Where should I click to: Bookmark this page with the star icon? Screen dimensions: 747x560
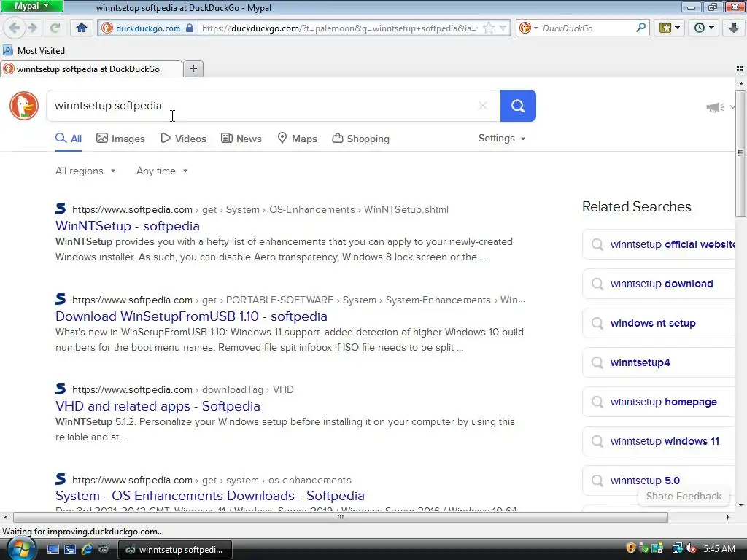[x=489, y=28]
